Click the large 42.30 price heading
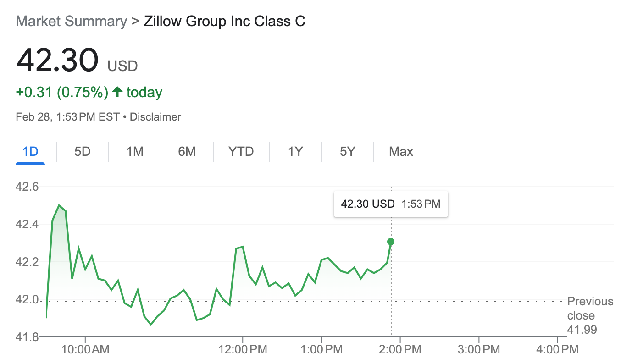The image size is (643, 364). pyautogui.click(x=57, y=60)
